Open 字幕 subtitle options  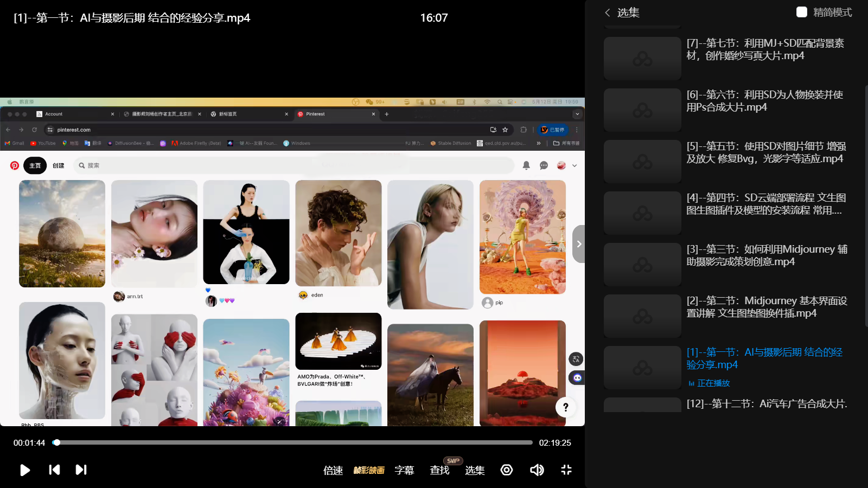point(404,471)
